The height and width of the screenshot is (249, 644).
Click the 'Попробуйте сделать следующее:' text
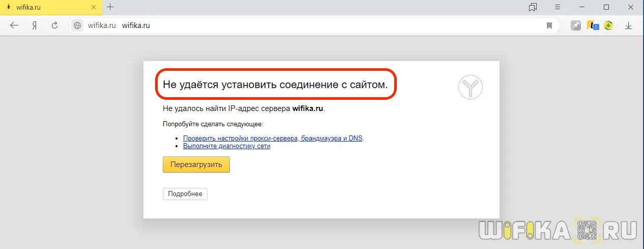click(x=213, y=124)
